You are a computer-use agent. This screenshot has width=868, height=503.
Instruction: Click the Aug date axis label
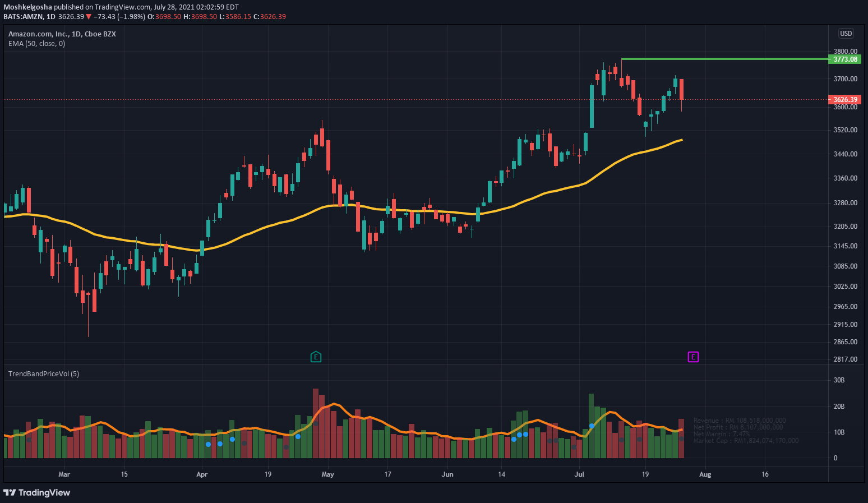705,474
